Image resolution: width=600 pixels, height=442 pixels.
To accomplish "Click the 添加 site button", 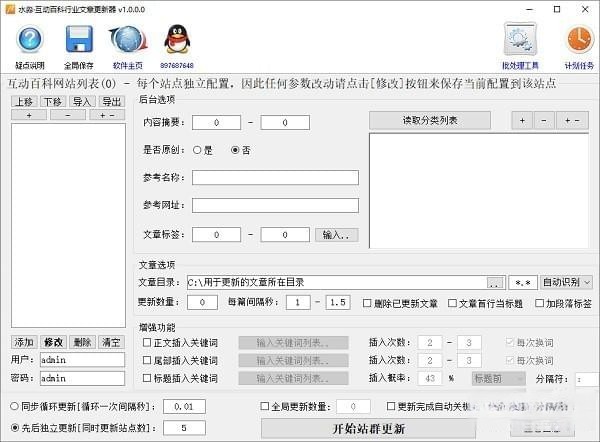I will point(24,342).
